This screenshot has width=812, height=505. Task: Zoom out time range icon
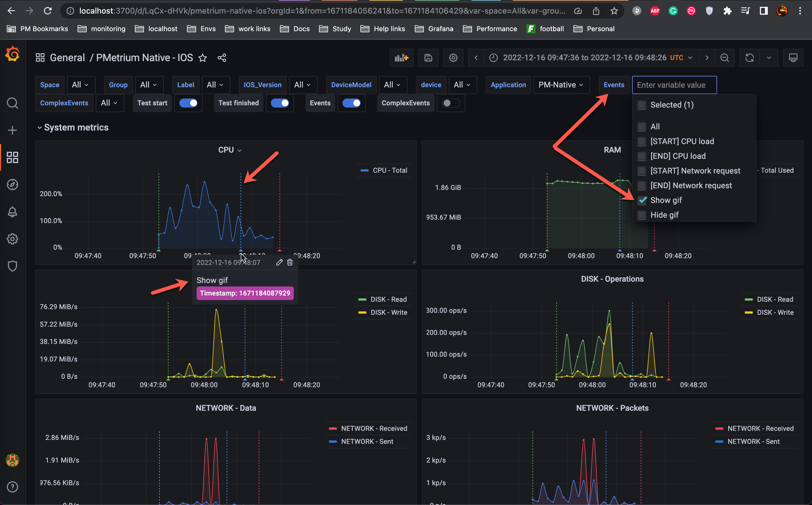(x=724, y=58)
